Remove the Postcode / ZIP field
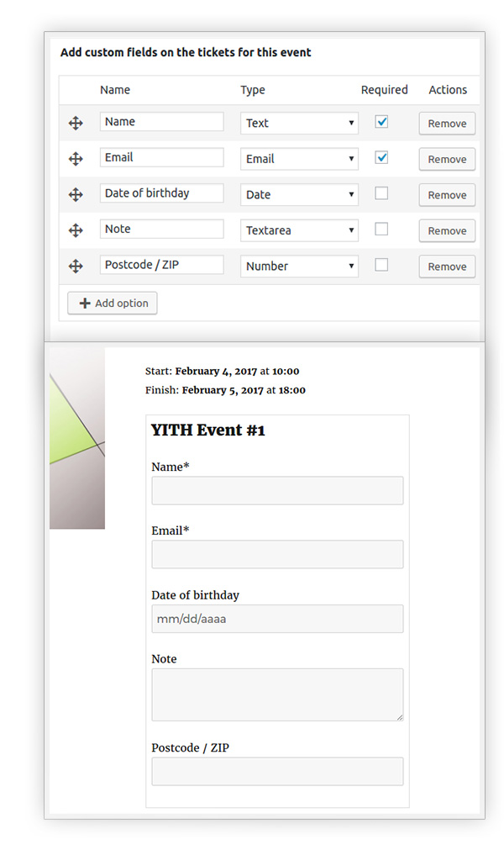This screenshot has height=850, width=504. click(447, 267)
